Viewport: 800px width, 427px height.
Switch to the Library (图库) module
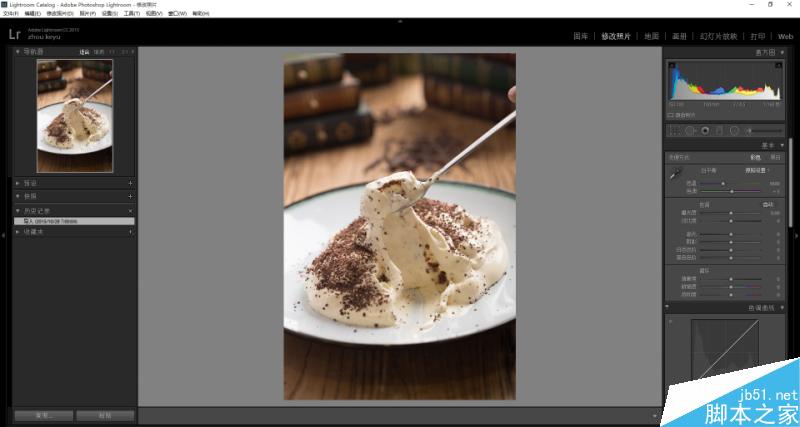point(581,36)
